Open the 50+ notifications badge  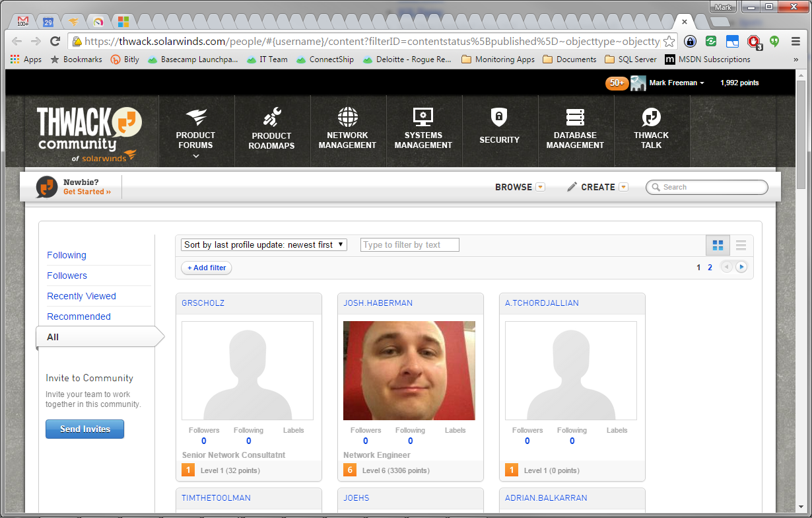617,83
